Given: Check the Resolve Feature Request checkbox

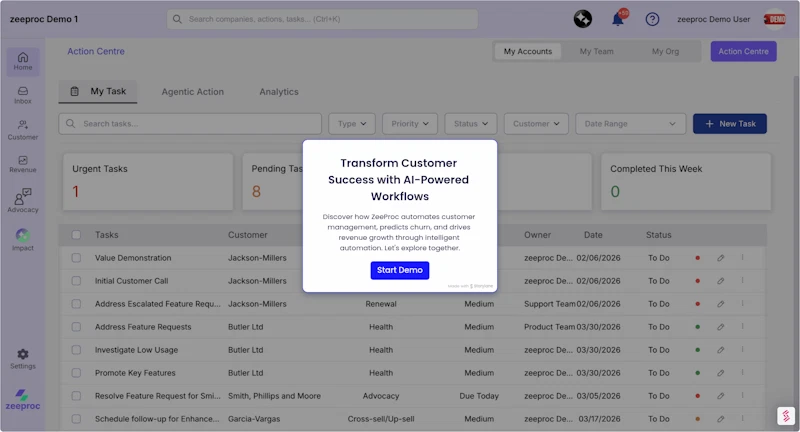Looking at the screenshot, I should (x=76, y=396).
